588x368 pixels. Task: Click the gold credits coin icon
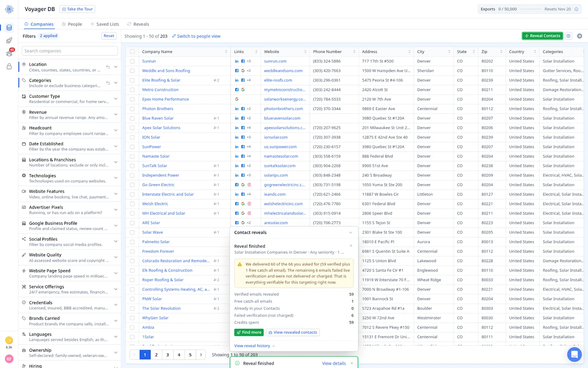point(9,340)
